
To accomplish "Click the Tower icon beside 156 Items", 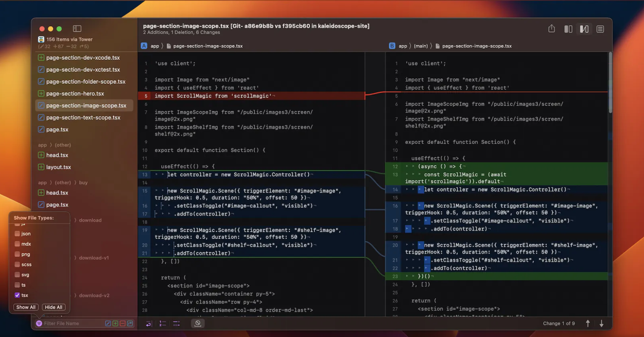I will 41,39.
